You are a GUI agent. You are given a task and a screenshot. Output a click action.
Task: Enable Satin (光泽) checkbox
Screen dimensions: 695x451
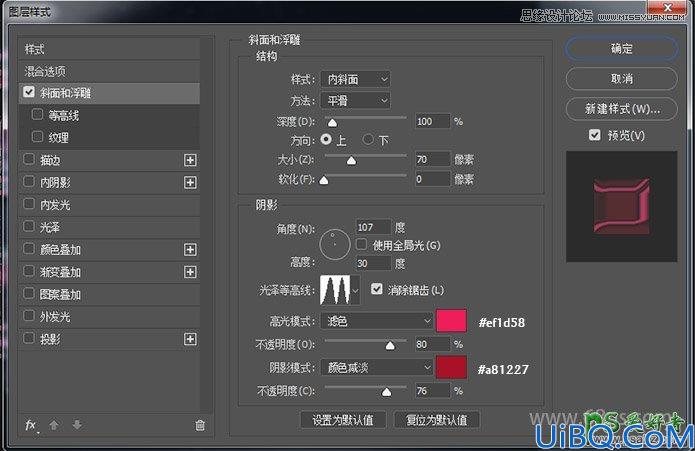[x=29, y=226]
